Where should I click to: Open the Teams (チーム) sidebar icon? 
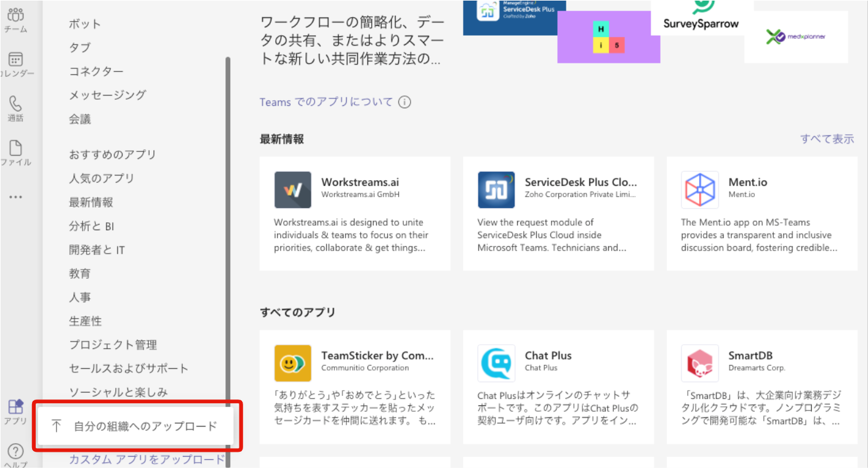15,17
